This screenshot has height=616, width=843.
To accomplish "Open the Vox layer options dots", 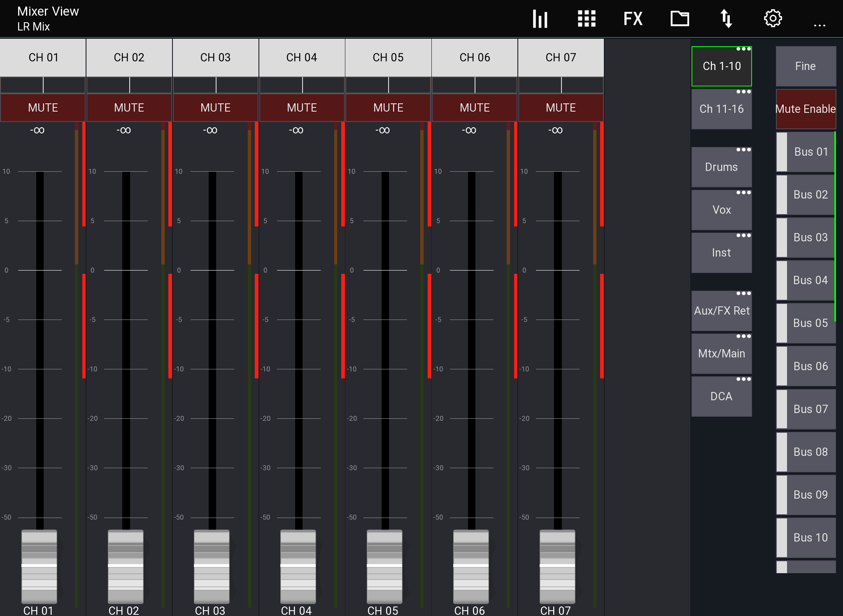I will tap(743, 193).
